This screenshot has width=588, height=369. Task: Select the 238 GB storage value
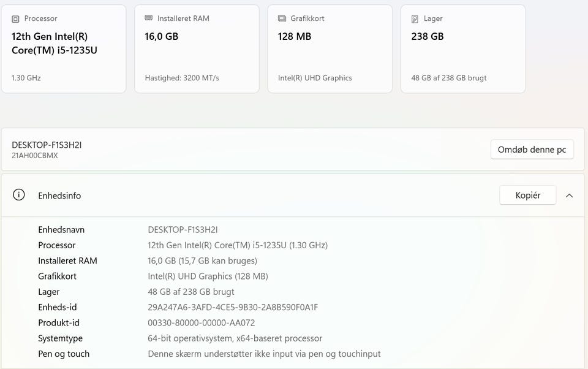click(x=427, y=36)
